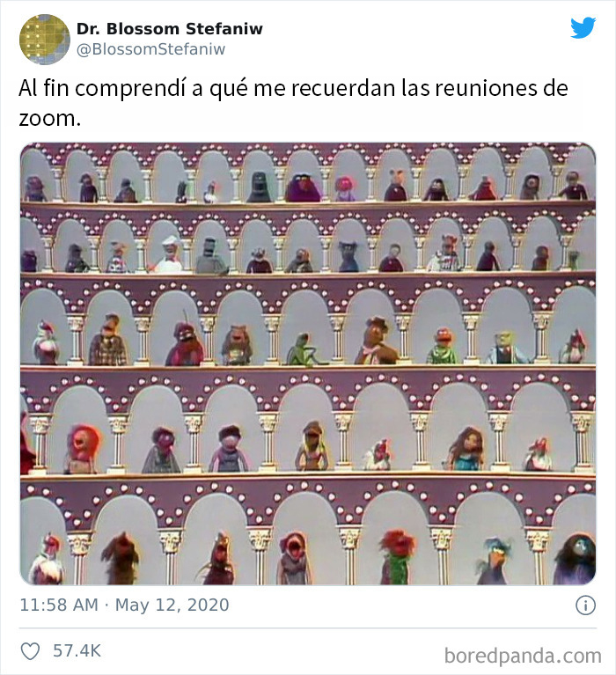
Task: Open the Muppets arches image
Action: pos(308,363)
